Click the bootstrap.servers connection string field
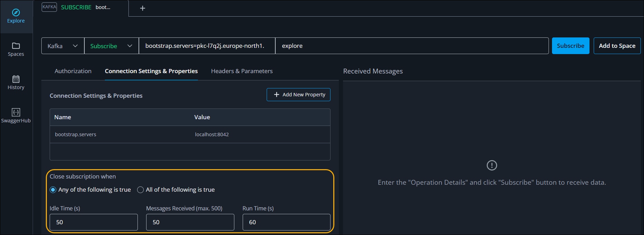Screen dimensions: 644x235 pos(207,46)
